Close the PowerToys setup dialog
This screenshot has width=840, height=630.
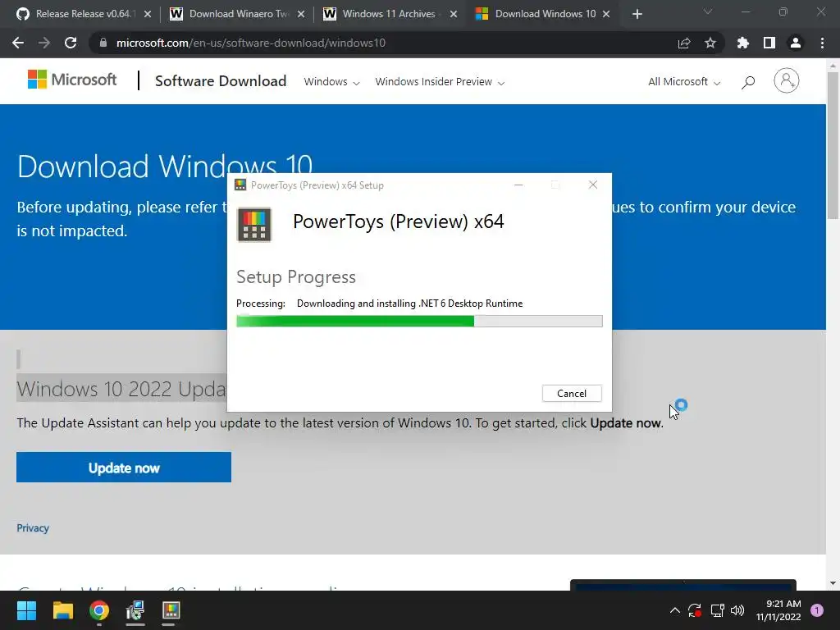(592, 185)
